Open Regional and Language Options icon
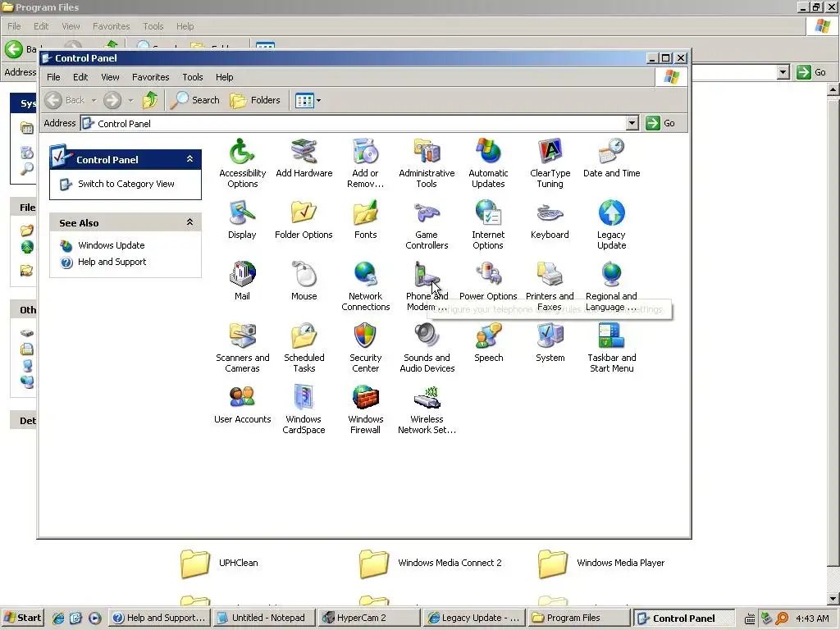The width and height of the screenshot is (840, 630). pos(612,275)
